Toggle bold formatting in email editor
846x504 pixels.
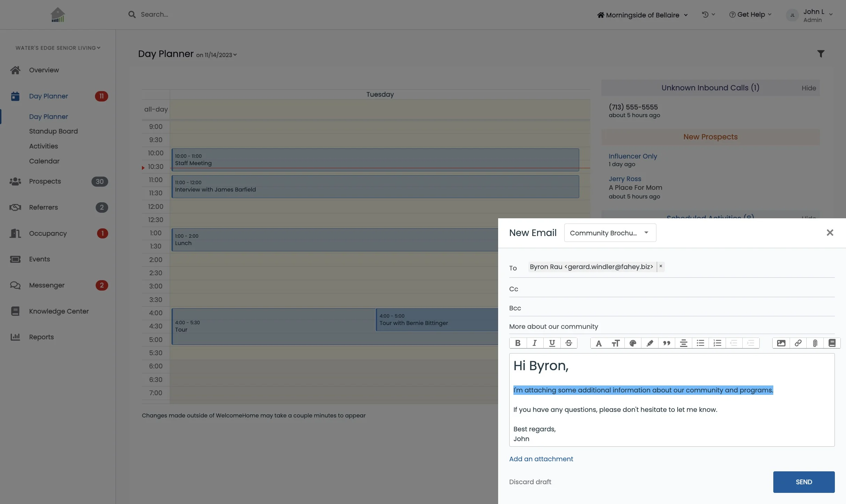[518, 343]
